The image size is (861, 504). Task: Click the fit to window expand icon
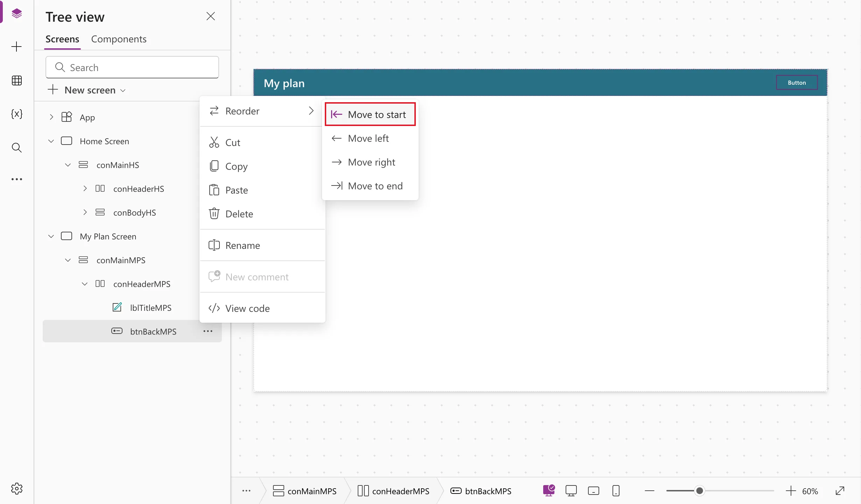(x=840, y=491)
